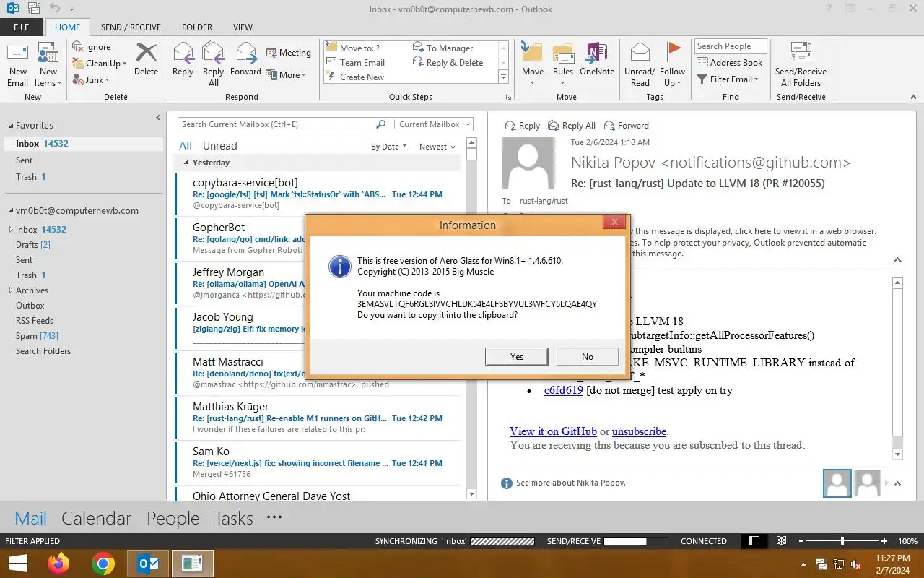Viewport: 924px width, 578px height.
Task: Click No in the Information dialog
Action: 587,356
